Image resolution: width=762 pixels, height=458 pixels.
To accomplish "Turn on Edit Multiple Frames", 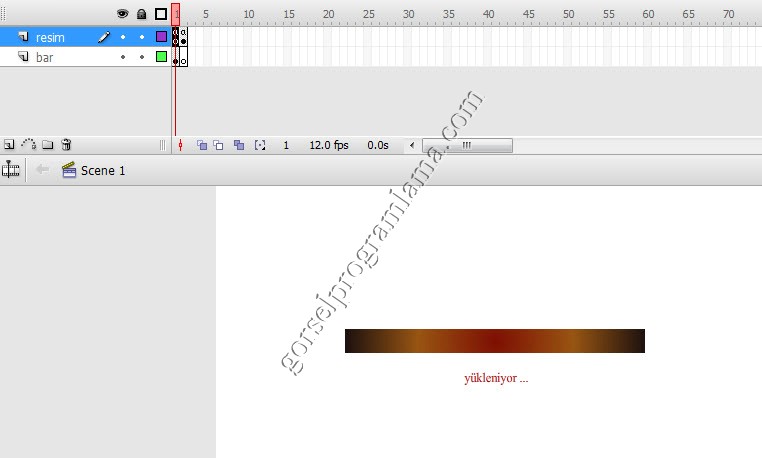I will [x=238, y=145].
